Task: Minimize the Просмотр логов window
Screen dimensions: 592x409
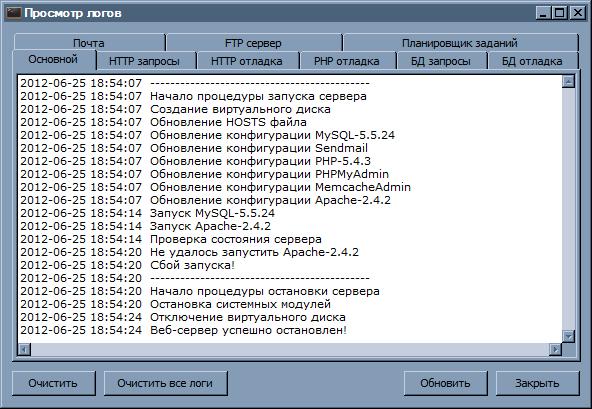Action: (x=544, y=13)
